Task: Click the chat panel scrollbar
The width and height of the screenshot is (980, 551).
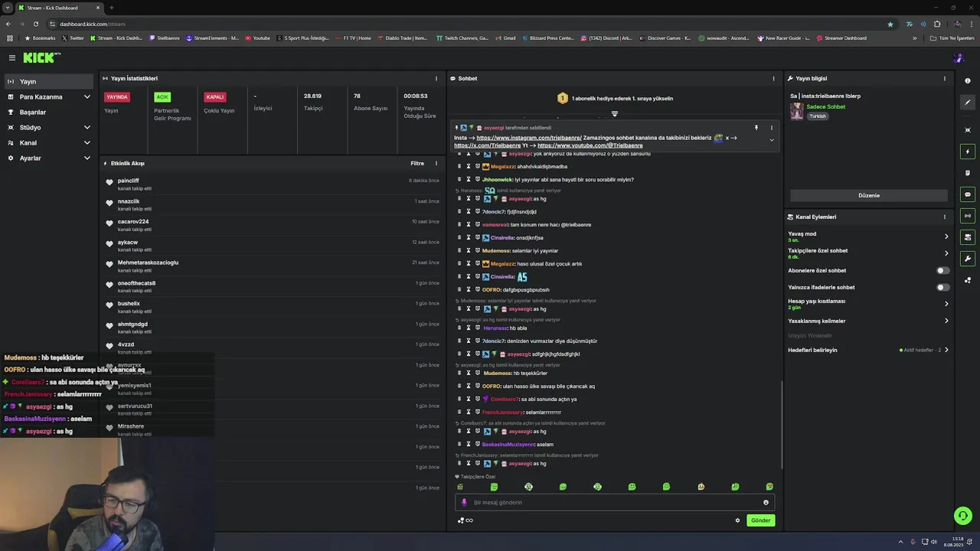Action: pyautogui.click(x=781, y=425)
